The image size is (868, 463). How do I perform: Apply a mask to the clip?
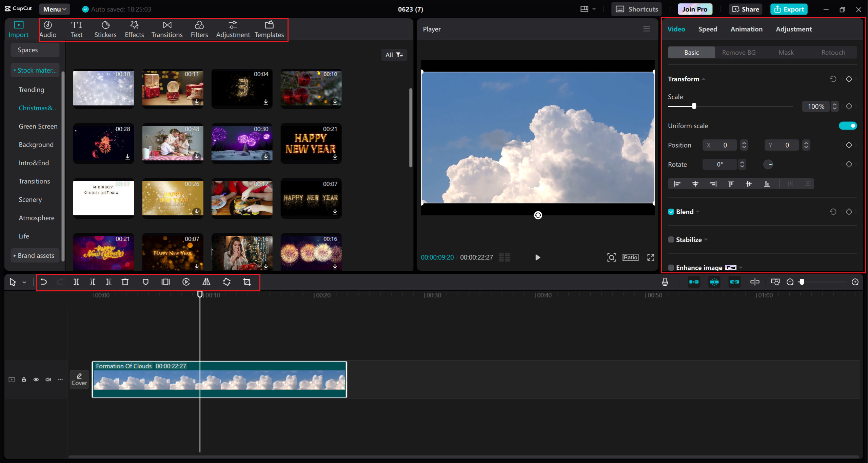click(x=146, y=282)
